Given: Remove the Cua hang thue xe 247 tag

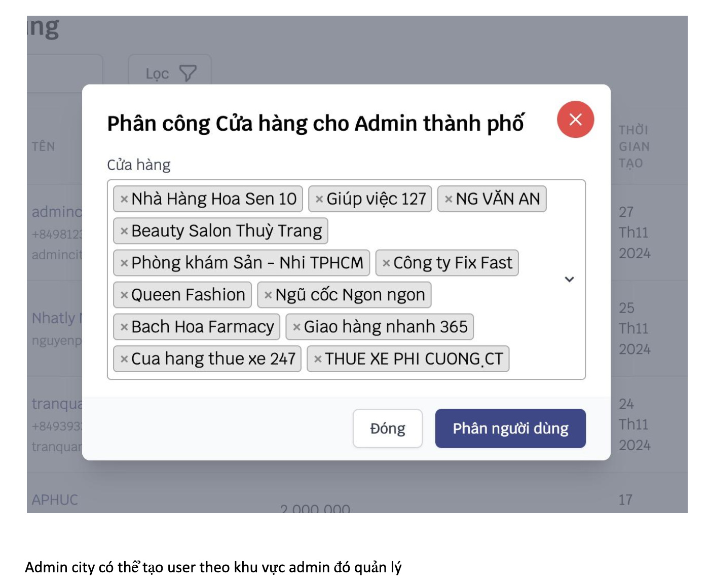Looking at the screenshot, I should pyautogui.click(x=124, y=359).
